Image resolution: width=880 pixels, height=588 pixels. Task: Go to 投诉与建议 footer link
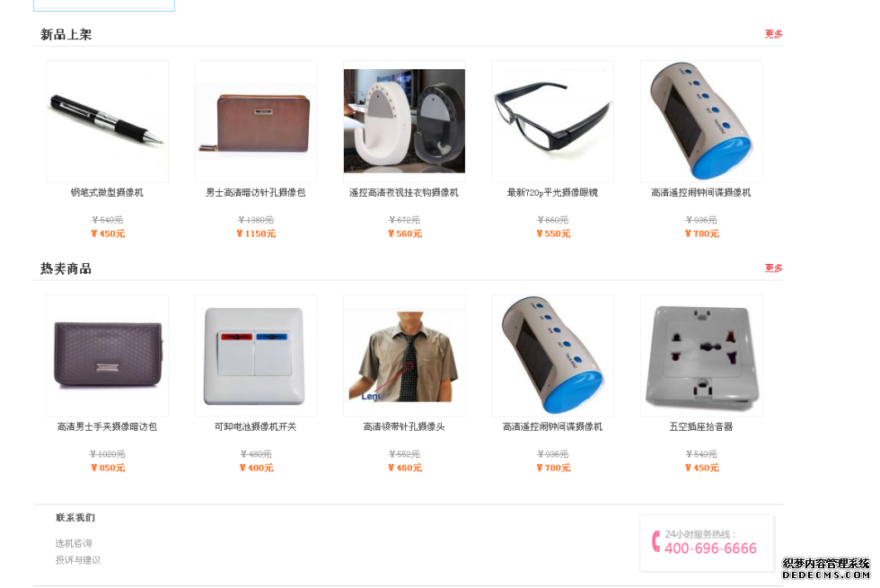[78, 560]
